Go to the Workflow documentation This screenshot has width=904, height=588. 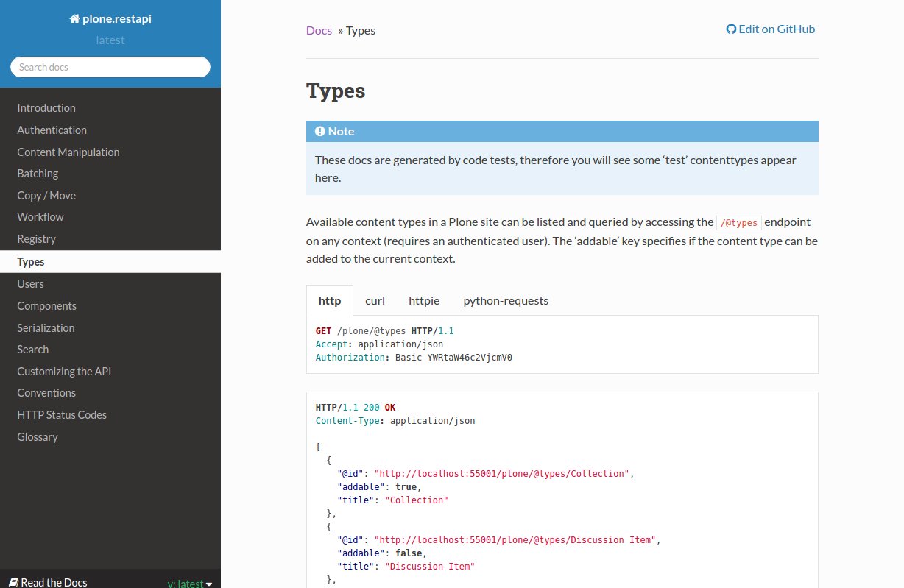40,217
